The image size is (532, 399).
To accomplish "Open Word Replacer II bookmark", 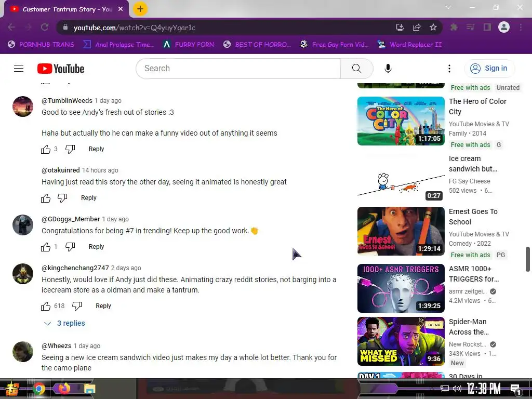I will (x=409, y=45).
